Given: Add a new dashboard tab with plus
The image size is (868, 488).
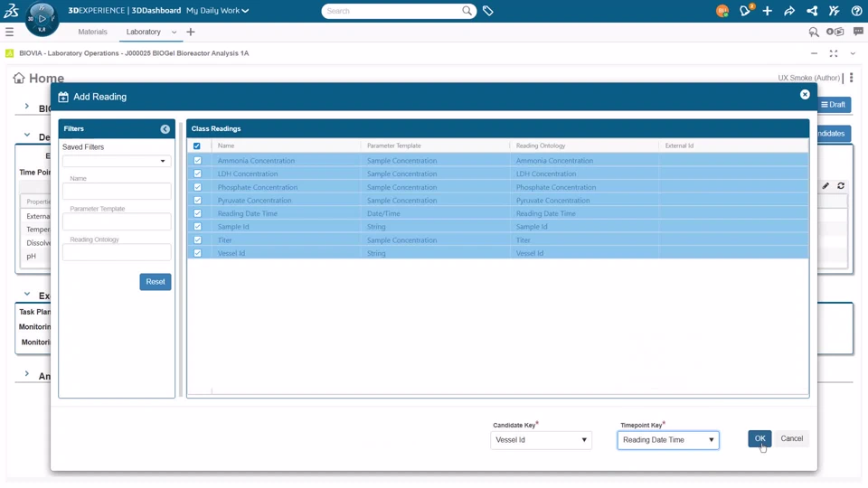Looking at the screenshot, I should [x=191, y=33].
